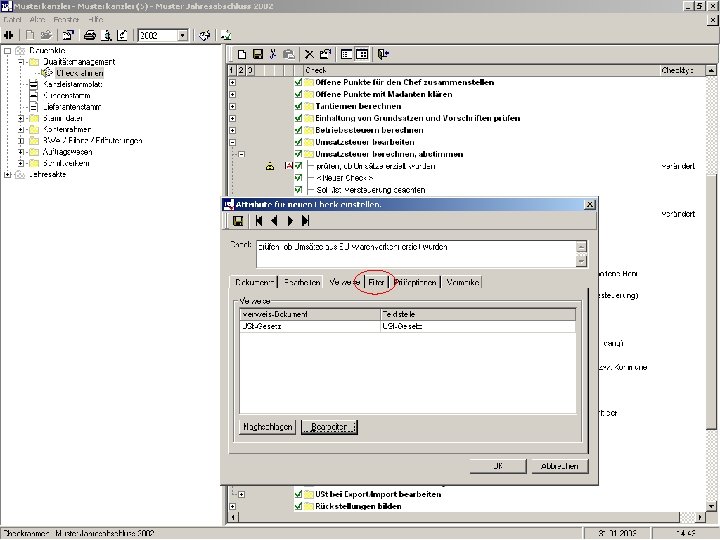Toggle checkmark for 'Neuer Check' row
The image size is (720, 540).
coord(298,178)
